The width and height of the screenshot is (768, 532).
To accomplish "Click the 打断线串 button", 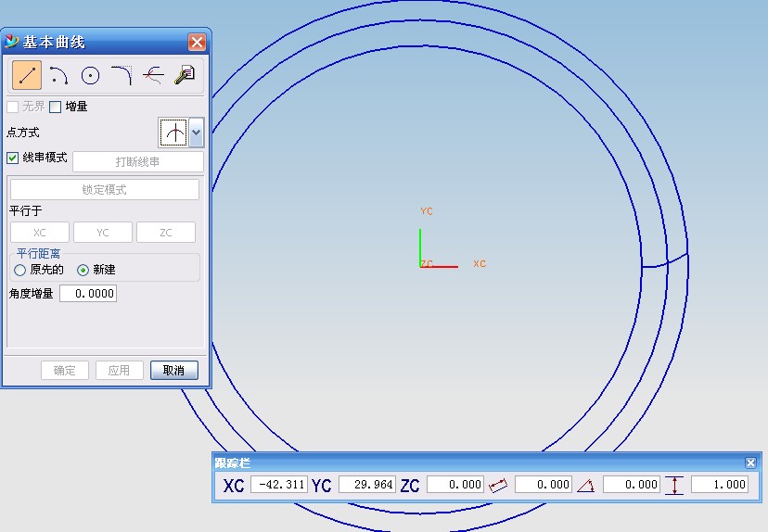I will tap(137, 161).
